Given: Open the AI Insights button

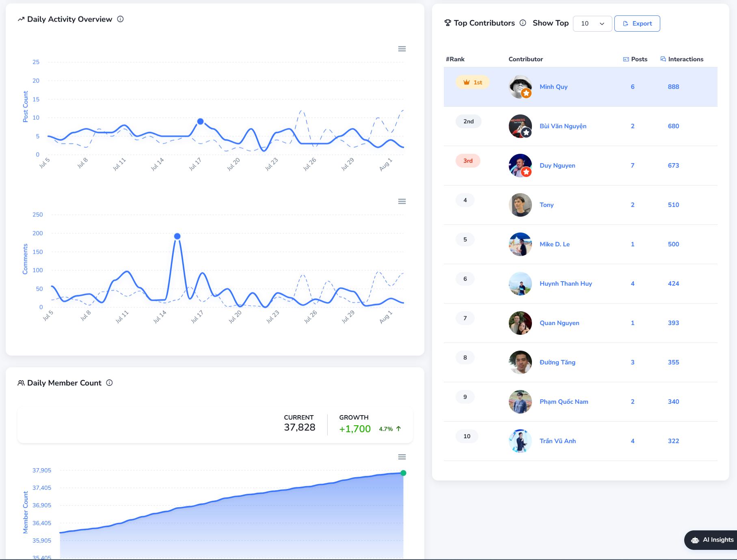Looking at the screenshot, I should coord(711,540).
